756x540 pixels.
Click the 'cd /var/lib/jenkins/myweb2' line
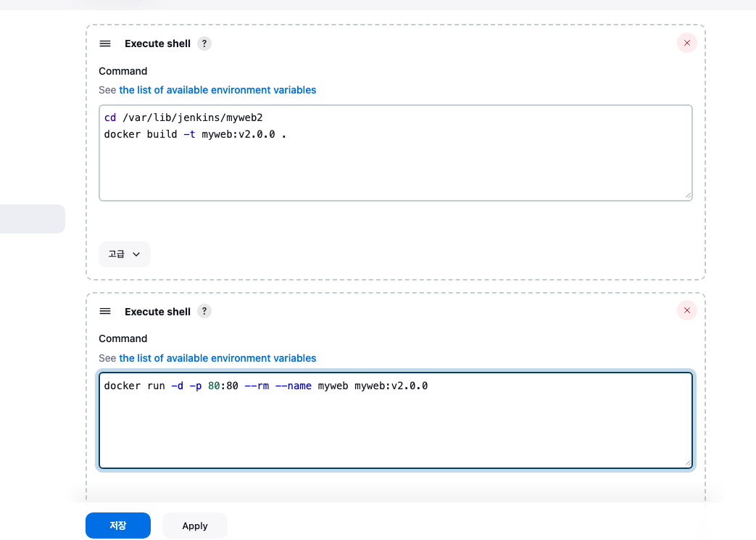183,117
